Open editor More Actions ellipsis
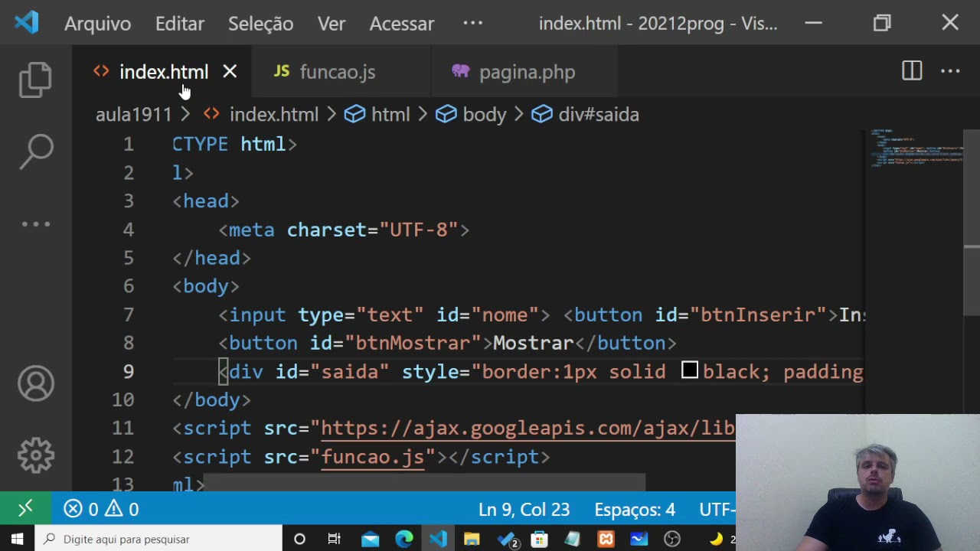The height and width of the screenshot is (551, 980). pos(950,71)
